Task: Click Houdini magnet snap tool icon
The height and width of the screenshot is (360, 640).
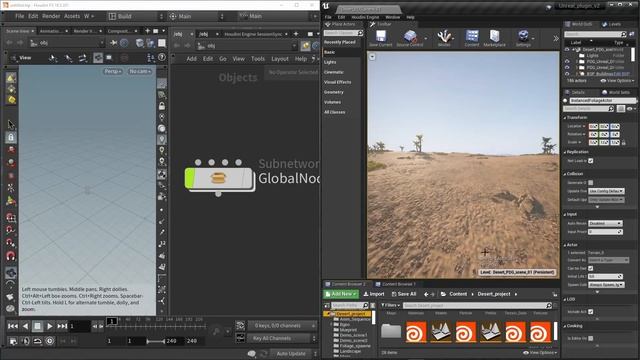Action: [x=11, y=256]
